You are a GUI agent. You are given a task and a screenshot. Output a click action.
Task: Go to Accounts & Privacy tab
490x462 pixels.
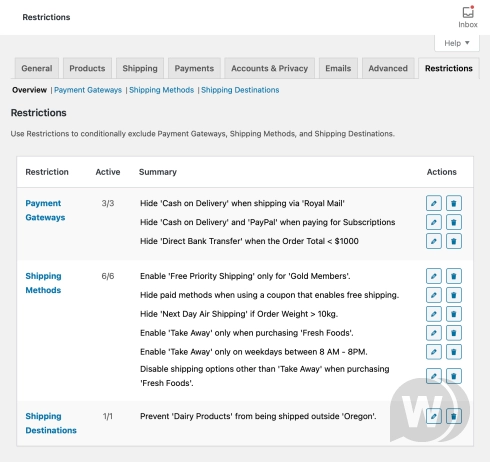click(270, 68)
